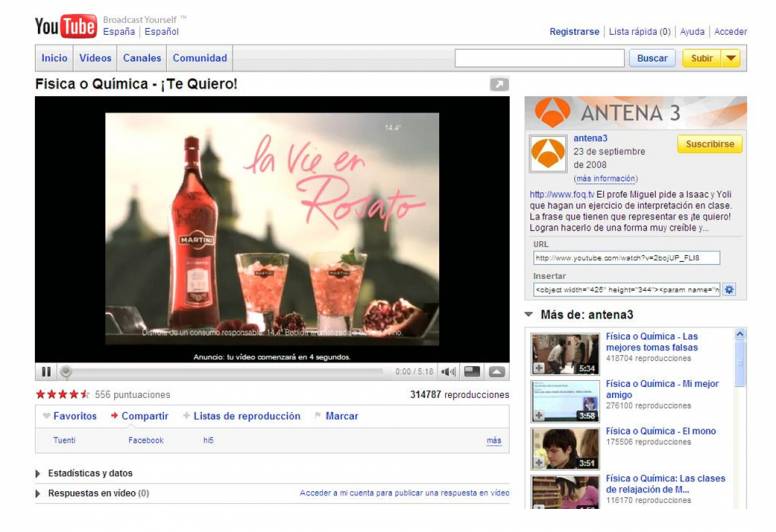This screenshot has height=532, width=776.
Task: Flag the video with Marcar
Action: (341, 416)
